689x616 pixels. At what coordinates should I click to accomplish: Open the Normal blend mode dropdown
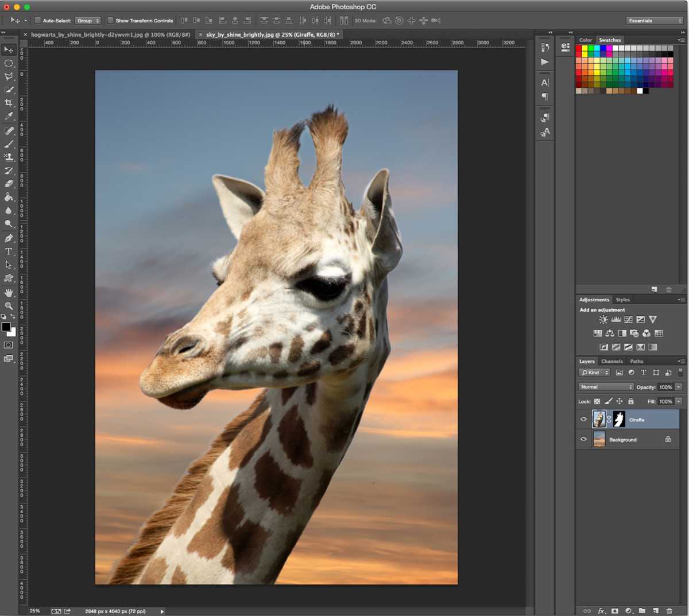coord(606,387)
